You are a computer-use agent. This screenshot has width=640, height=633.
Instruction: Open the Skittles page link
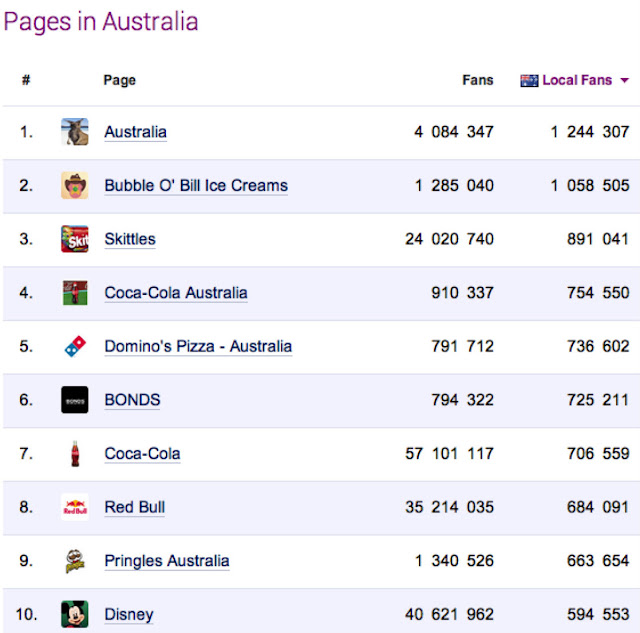[130, 239]
